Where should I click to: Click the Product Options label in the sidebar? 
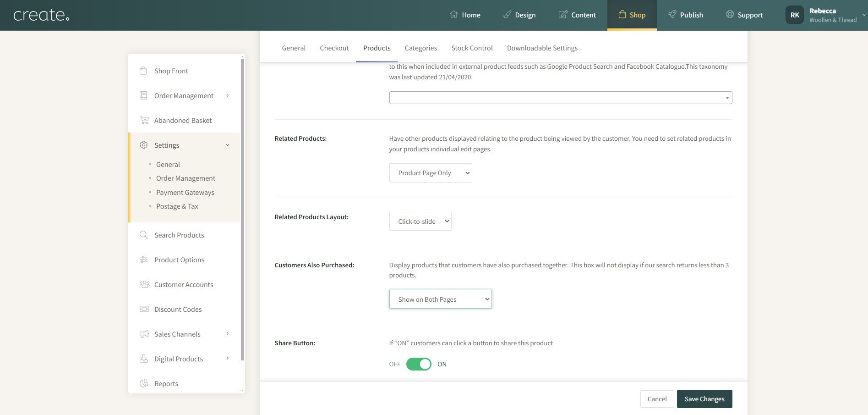point(179,260)
